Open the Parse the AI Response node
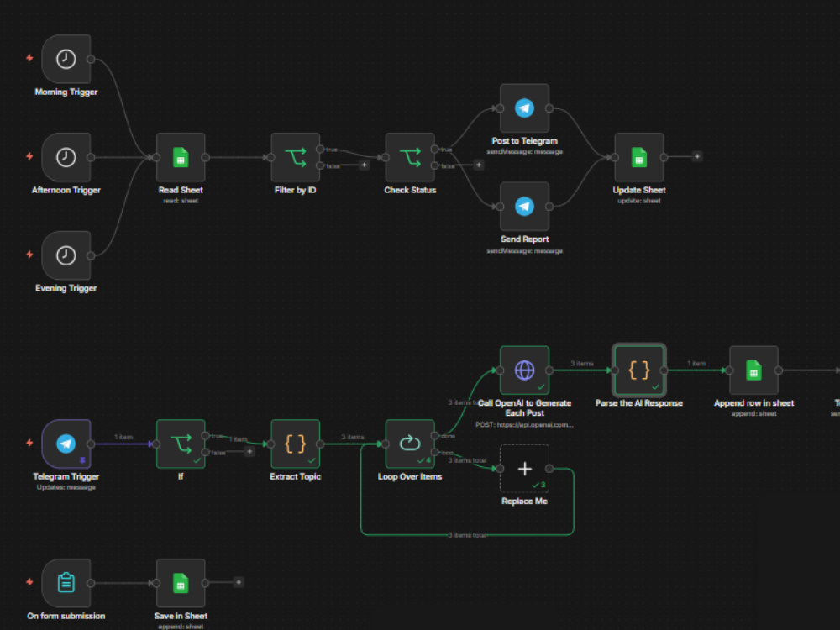Viewport: 840px width, 630px height. click(639, 370)
